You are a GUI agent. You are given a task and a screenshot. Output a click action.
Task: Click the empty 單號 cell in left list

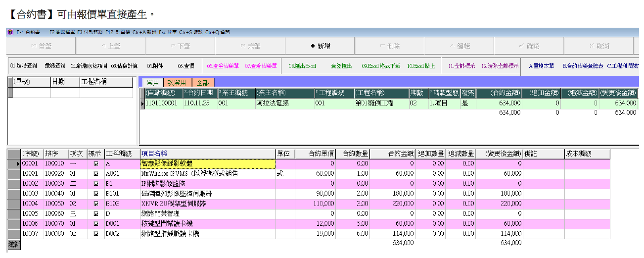[32, 93]
